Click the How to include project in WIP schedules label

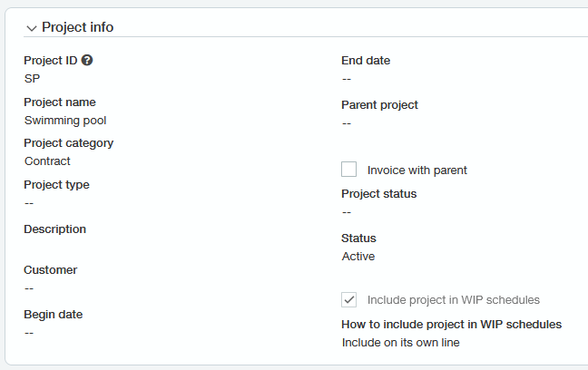(452, 325)
